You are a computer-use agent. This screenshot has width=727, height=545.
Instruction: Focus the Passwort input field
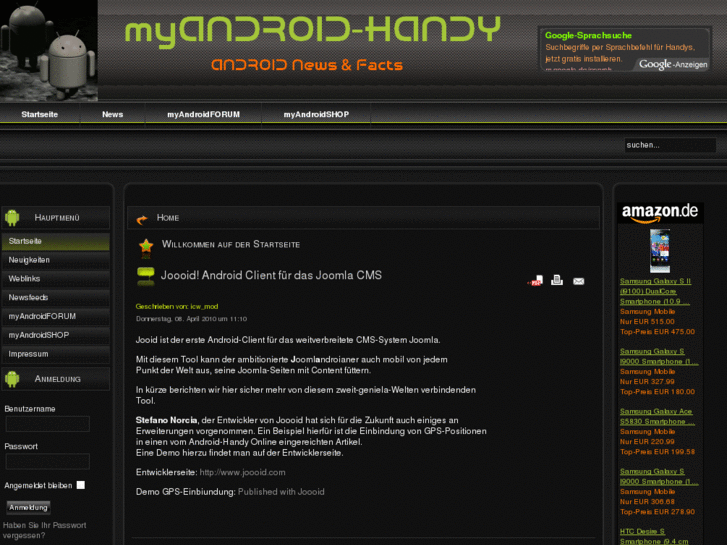click(48, 462)
